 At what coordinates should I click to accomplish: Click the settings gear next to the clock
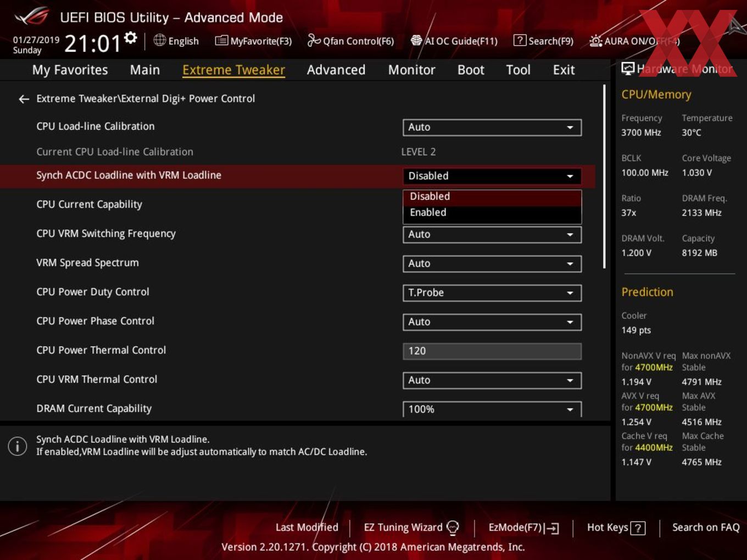(130, 37)
